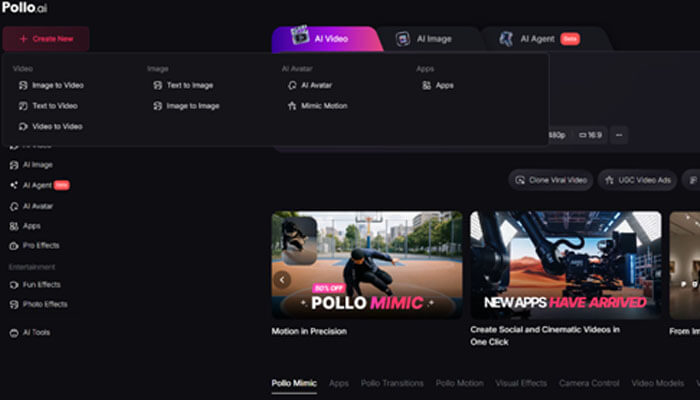Select the Pollo Mimic category tab
The image size is (700, 400).
tap(294, 383)
